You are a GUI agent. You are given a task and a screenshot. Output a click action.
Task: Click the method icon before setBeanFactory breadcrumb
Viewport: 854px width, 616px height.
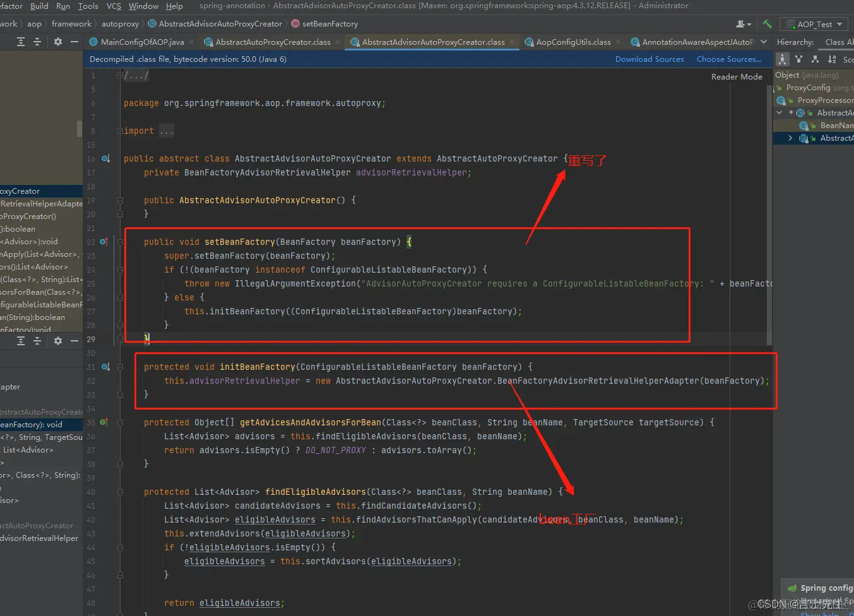tap(295, 24)
